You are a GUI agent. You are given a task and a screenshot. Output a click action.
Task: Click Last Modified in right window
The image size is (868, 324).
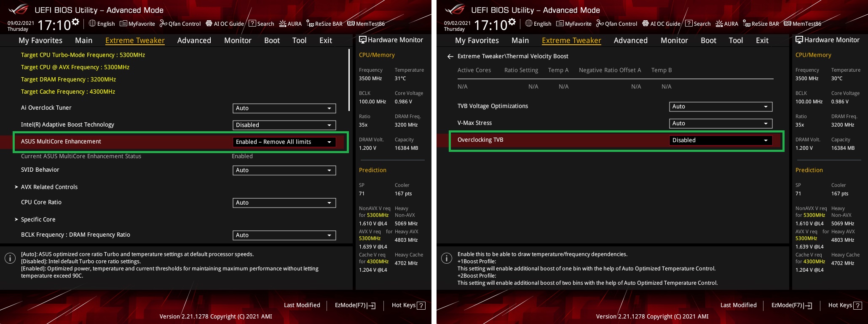pos(739,305)
